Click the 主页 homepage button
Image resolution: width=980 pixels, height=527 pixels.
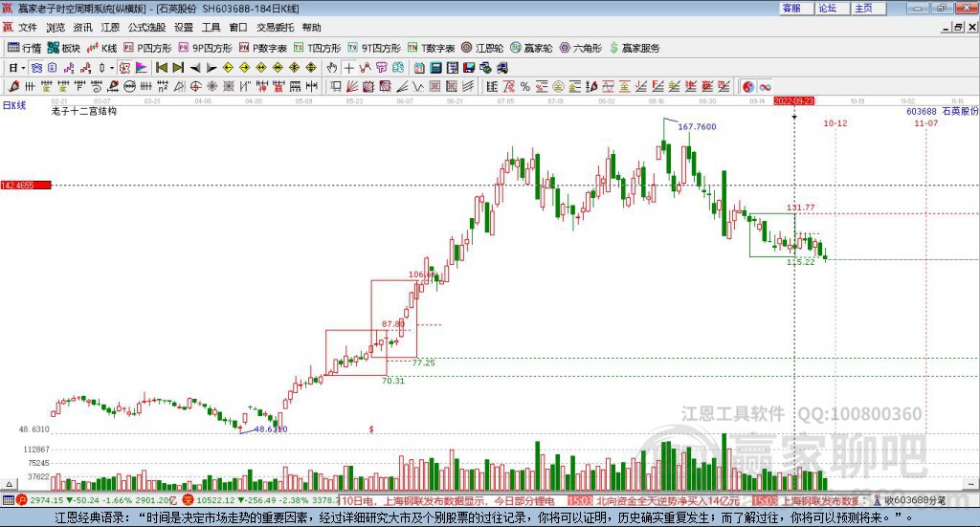[x=869, y=8]
